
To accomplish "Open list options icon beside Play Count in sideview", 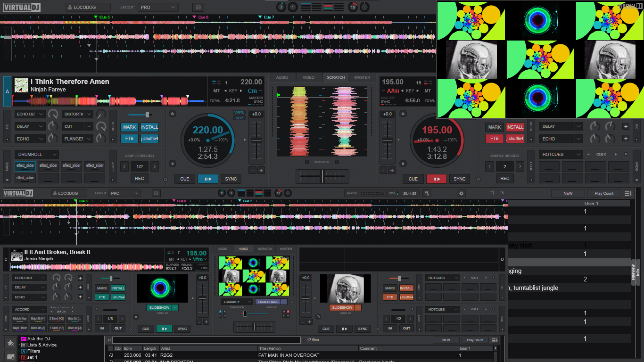I will pyautogui.click(x=628, y=193).
